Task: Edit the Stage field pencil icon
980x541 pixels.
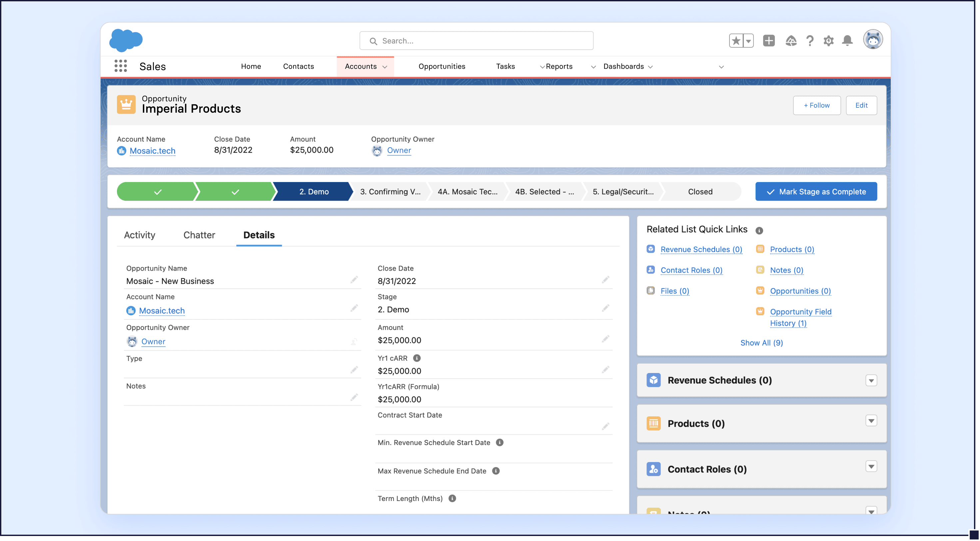Action: pos(605,308)
